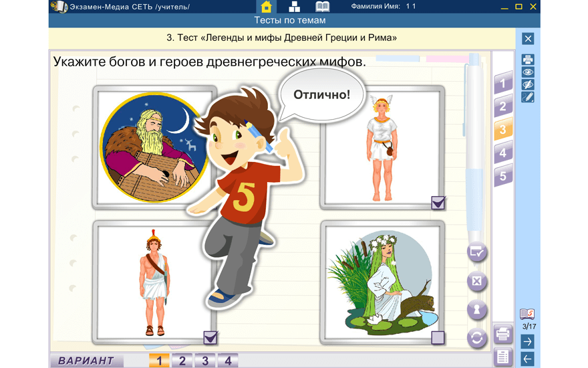Go to question 4 tab

point(503,153)
